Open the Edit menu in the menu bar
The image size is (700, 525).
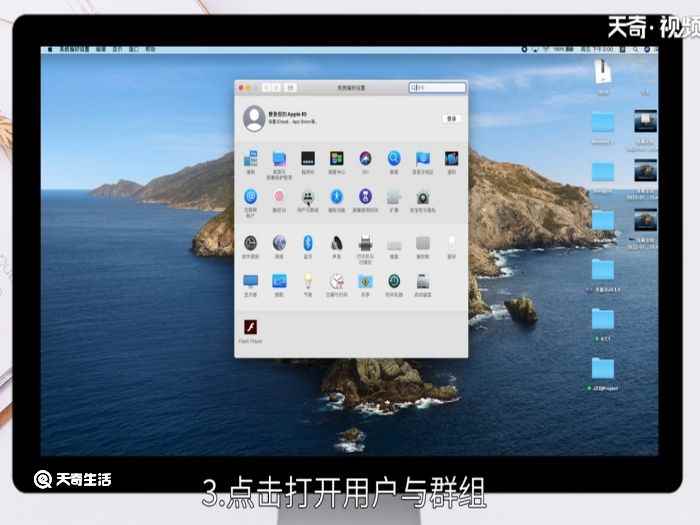coord(101,50)
